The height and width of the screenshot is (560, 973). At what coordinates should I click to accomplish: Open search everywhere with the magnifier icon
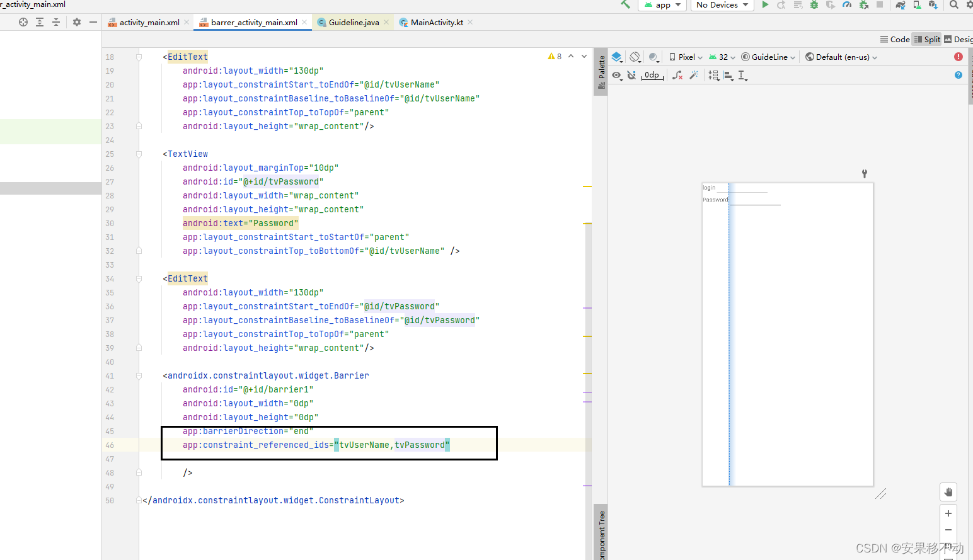(955, 5)
